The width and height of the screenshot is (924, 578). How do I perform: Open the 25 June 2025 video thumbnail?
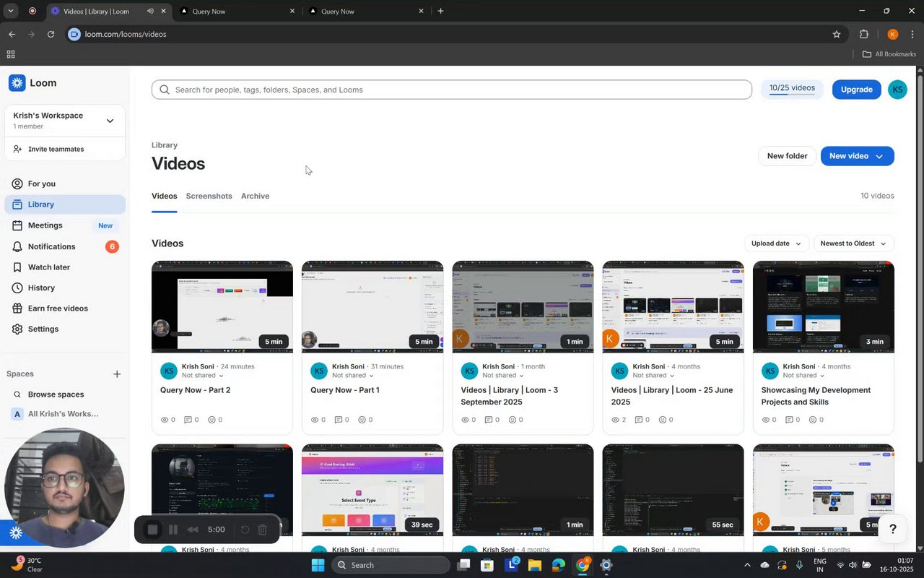click(x=673, y=306)
